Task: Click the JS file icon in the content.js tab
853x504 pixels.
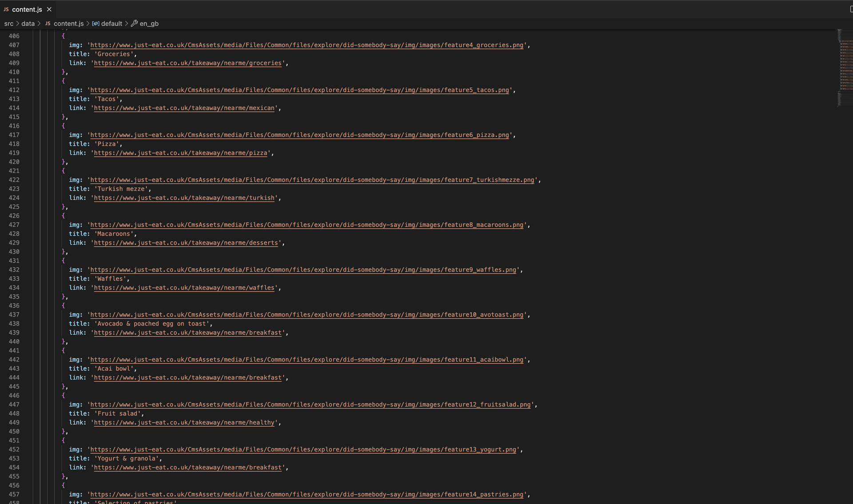Action: [6, 9]
